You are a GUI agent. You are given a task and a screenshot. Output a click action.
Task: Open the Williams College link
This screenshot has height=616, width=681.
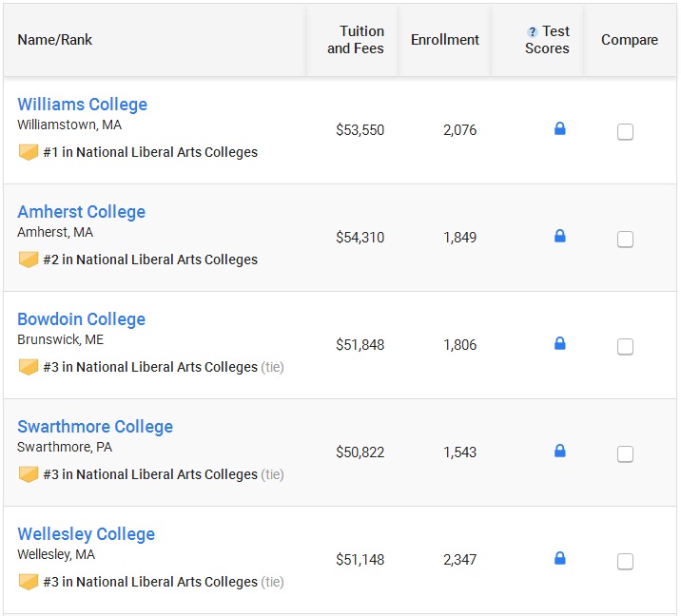[83, 105]
